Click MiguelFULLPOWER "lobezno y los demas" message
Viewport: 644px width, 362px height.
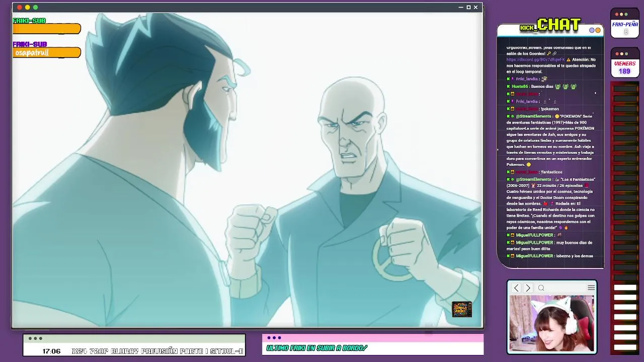tap(551, 256)
